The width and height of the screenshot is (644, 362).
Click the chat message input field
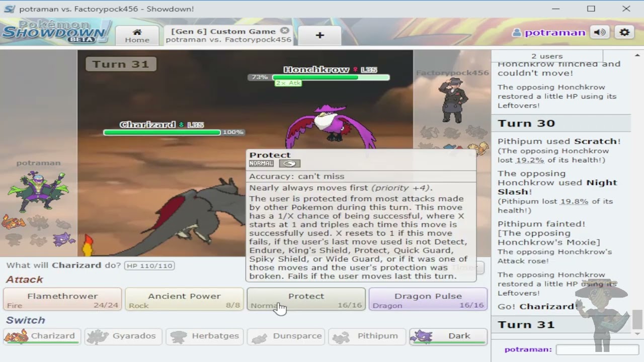coord(597,349)
